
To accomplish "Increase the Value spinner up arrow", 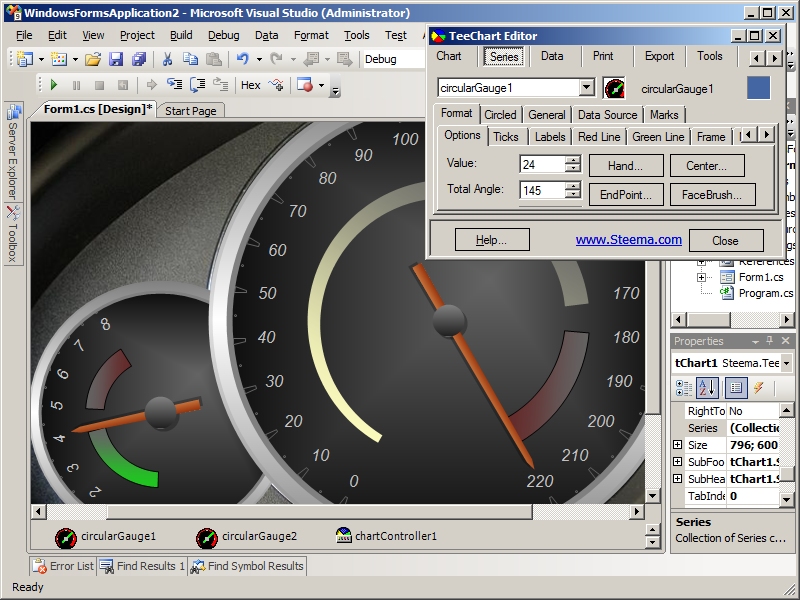I will (573, 160).
